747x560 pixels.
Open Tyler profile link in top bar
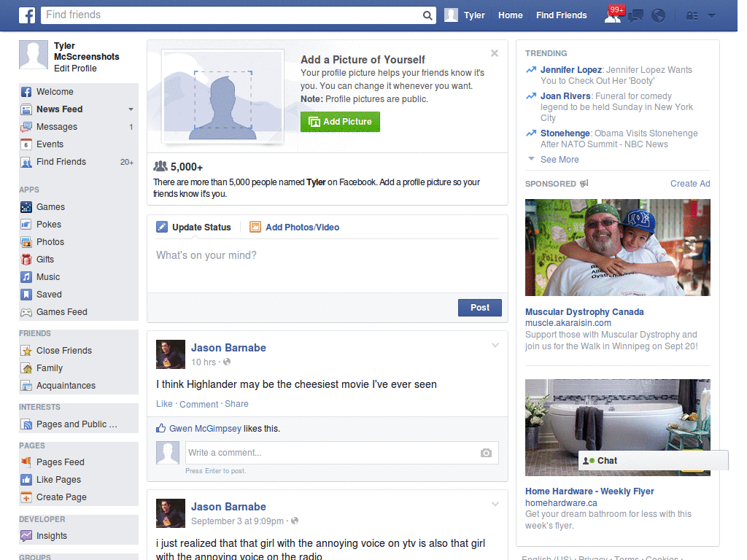tap(465, 15)
